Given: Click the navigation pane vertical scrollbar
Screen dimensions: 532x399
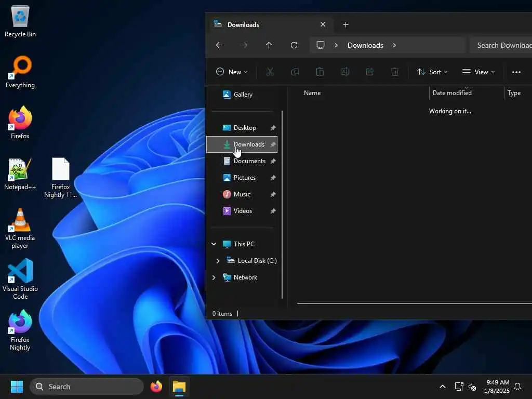Looking at the screenshot, I should pos(282,205).
